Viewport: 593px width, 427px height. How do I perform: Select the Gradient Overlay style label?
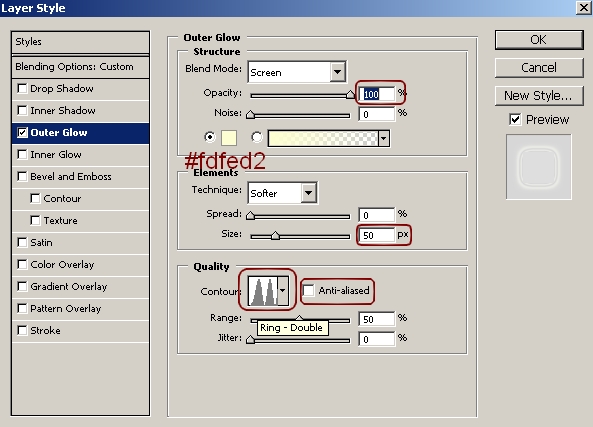pos(68,286)
